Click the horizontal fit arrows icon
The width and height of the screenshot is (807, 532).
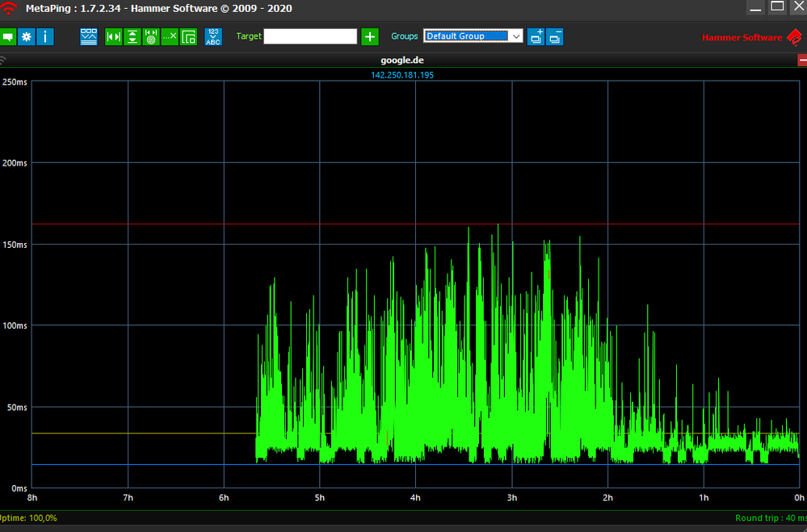[x=114, y=37]
